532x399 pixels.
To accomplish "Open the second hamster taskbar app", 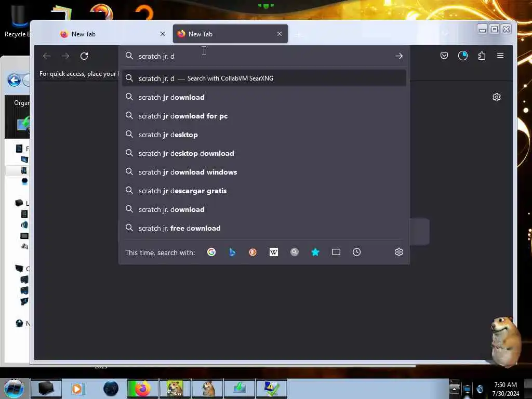I will (207, 389).
